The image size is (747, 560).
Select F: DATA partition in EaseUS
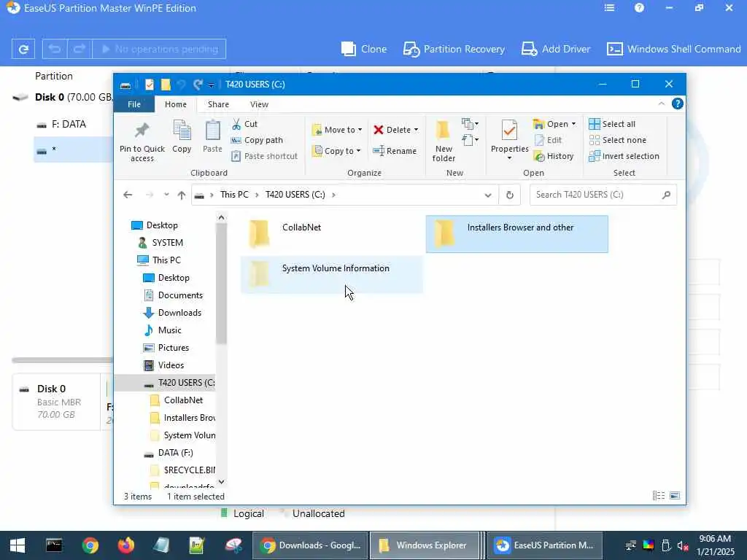coord(69,124)
